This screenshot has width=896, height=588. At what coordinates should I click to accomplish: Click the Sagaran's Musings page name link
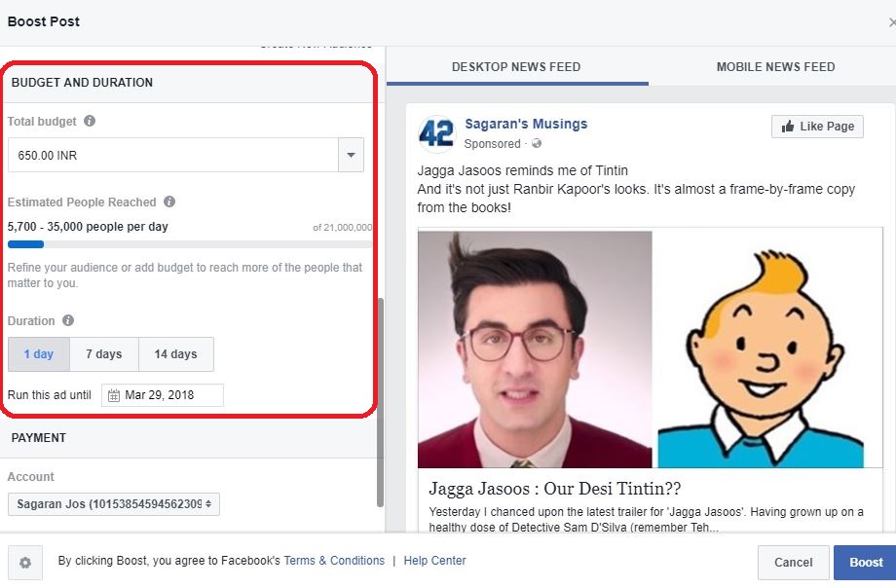tap(526, 124)
